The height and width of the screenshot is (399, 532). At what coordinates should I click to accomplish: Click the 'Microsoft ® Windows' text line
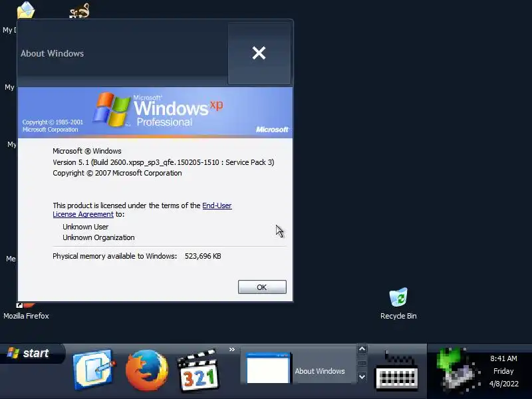pos(87,151)
